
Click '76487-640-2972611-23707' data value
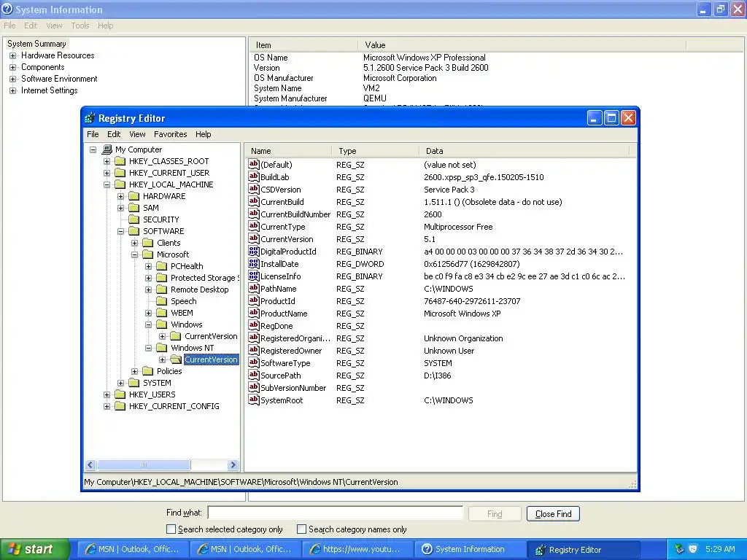(x=472, y=301)
